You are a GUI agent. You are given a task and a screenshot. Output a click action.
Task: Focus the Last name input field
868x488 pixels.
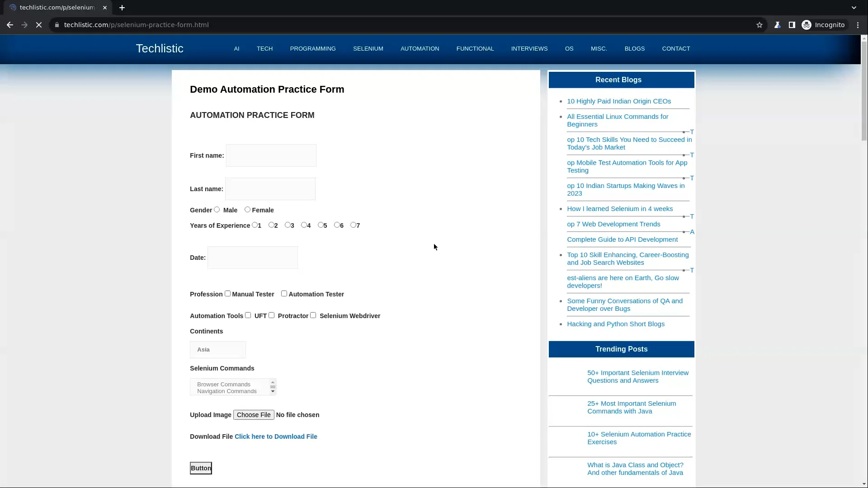[x=270, y=189]
